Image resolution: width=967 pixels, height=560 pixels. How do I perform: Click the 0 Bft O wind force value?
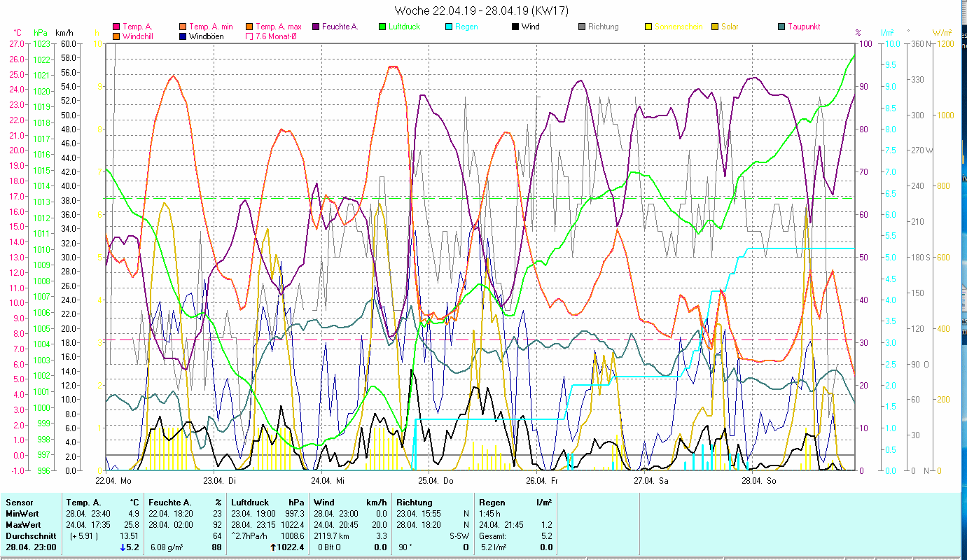tap(329, 547)
